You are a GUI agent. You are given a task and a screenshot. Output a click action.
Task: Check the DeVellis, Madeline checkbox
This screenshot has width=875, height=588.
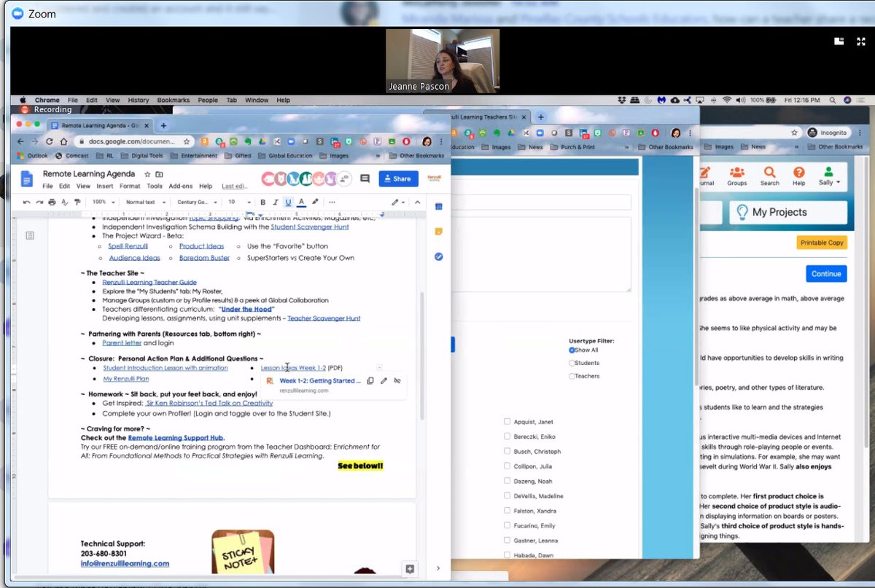507,496
